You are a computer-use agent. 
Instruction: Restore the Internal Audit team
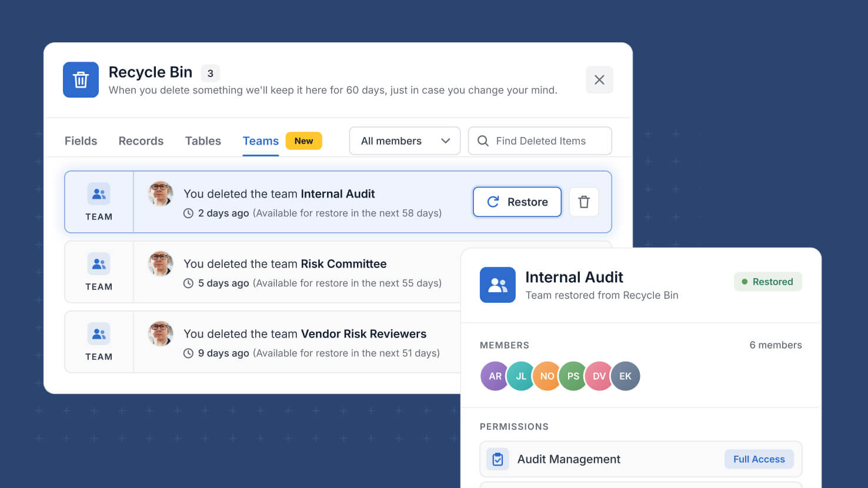517,202
